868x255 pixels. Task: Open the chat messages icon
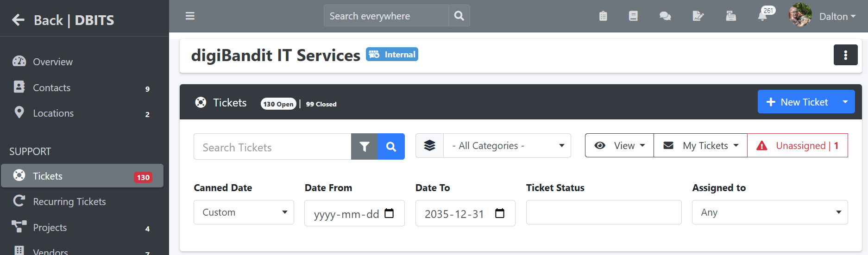tap(665, 16)
